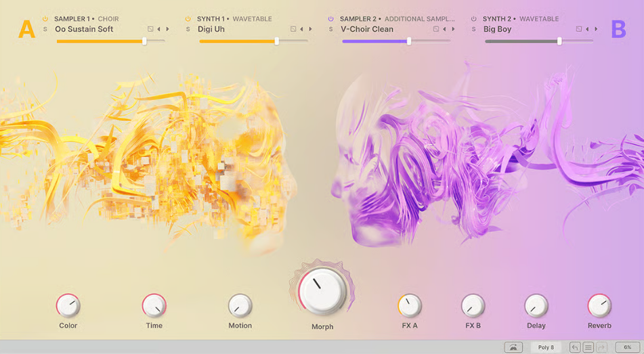Click the randomize dice icon for Synth 2
This screenshot has width=644, height=354.
579,29
